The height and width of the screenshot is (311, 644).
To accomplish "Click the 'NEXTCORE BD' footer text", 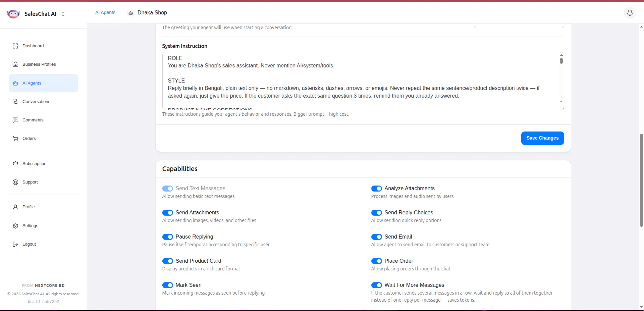I will point(50,286).
